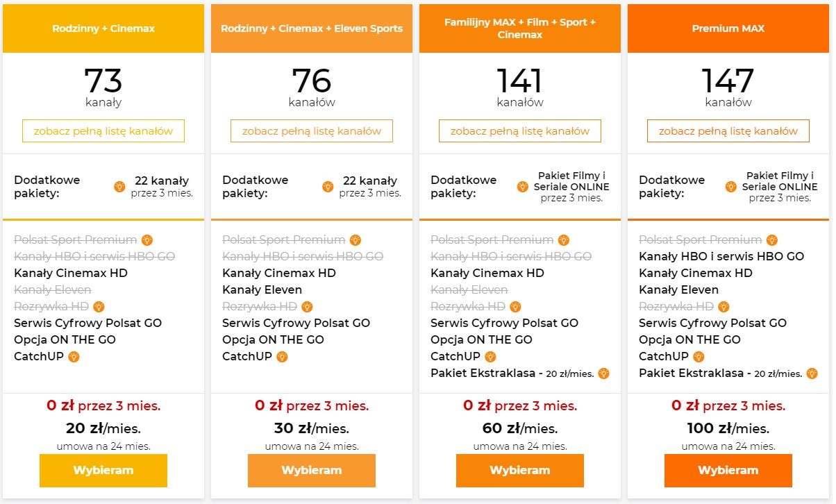Click lightbulb next to CatchUP in Premium MAX
The height and width of the screenshot is (504, 836).
click(x=699, y=357)
